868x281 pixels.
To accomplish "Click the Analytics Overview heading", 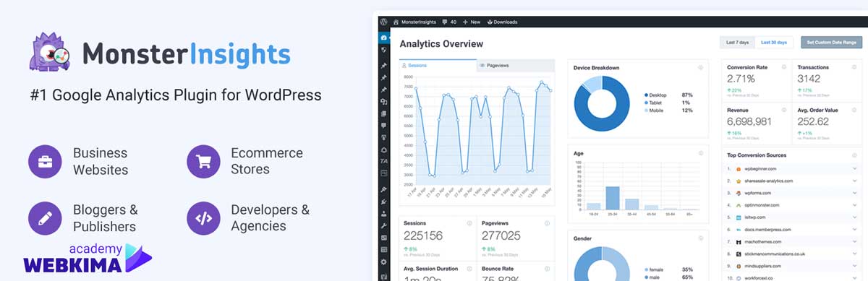I will (x=441, y=43).
